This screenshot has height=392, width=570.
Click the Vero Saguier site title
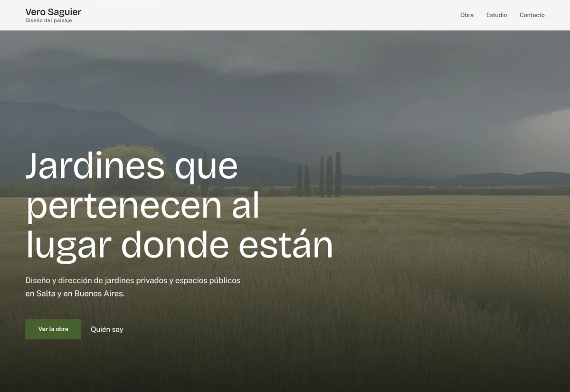pyautogui.click(x=53, y=12)
